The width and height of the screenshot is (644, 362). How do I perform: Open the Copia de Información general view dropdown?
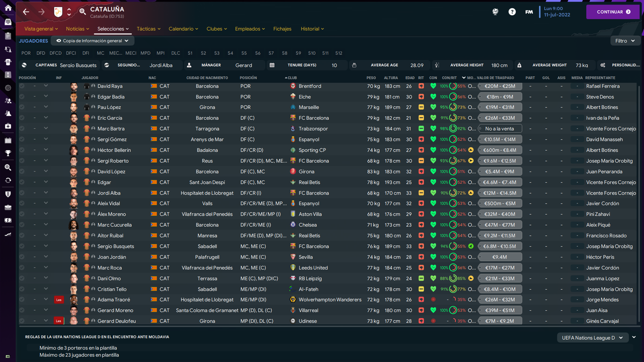pyautogui.click(x=92, y=41)
